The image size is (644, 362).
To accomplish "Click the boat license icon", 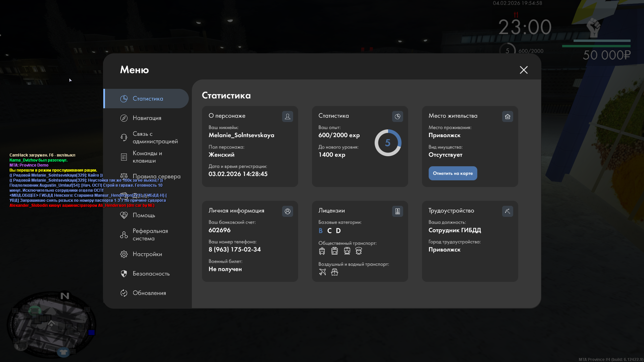I will point(334,272).
